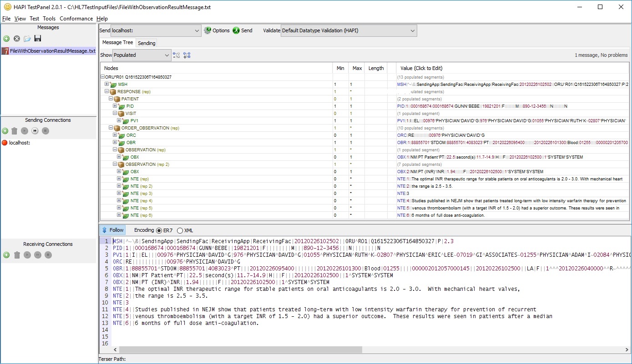Open the Conformance menu
This screenshot has width=632, height=364.
[76, 19]
